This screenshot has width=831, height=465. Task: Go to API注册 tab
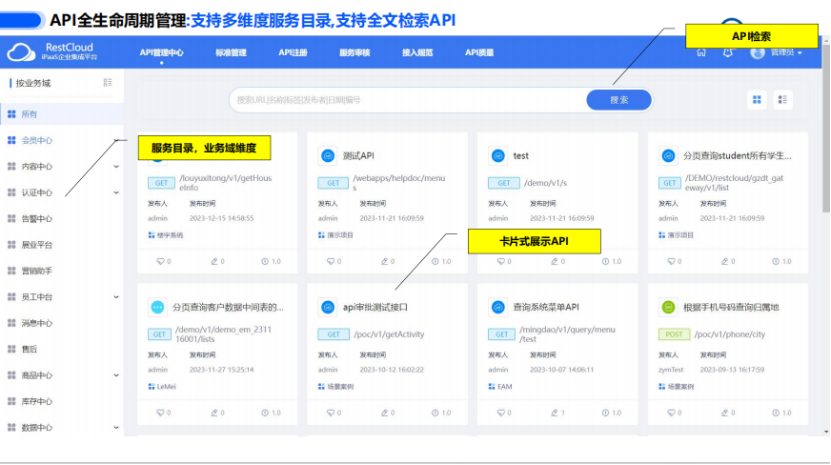tap(293, 52)
